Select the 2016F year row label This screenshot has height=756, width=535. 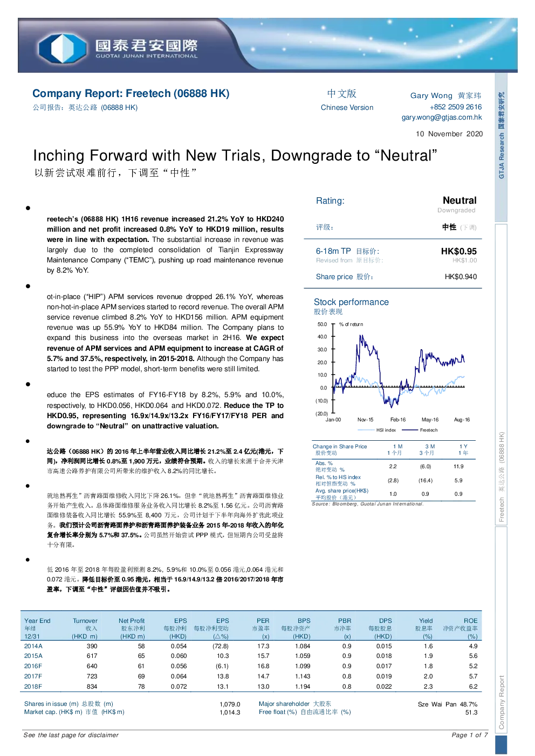coord(33,666)
